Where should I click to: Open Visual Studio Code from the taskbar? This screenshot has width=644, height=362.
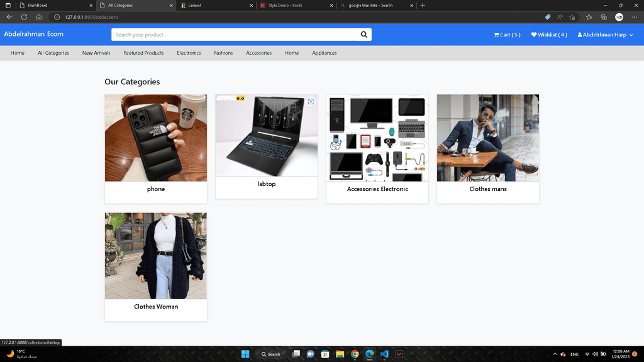[384, 354]
